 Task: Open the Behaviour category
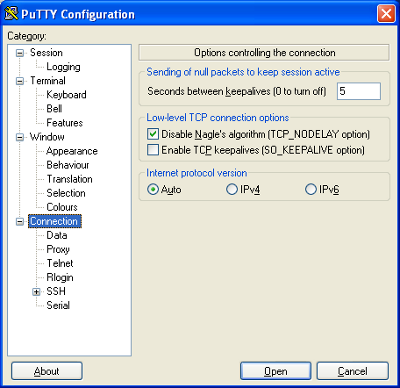68,165
